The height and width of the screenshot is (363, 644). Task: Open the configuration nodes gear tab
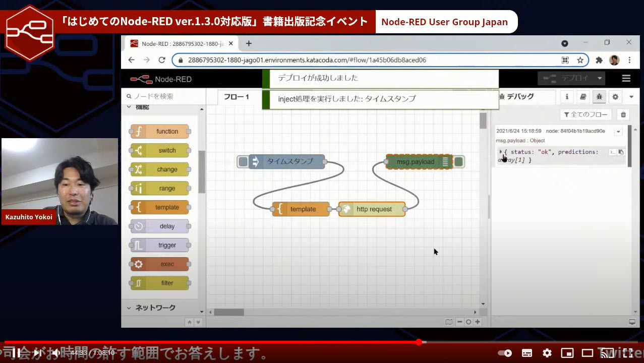point(615,97)
